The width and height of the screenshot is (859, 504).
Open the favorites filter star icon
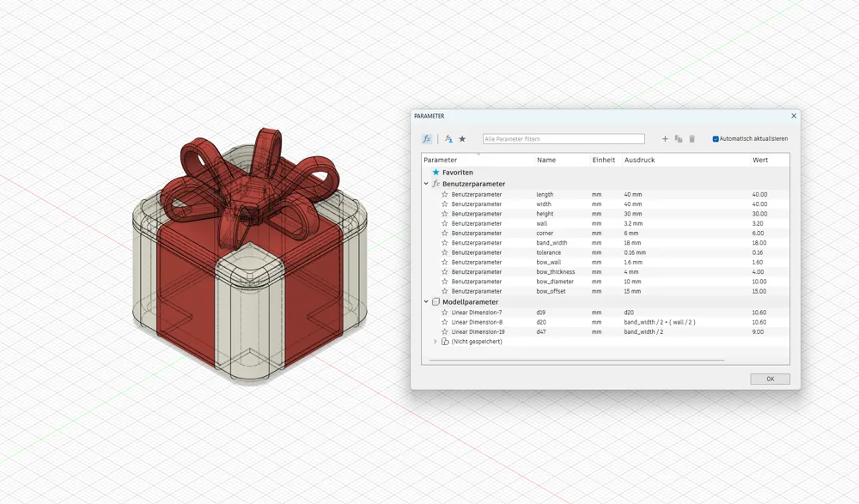click(x=462, y=137)
